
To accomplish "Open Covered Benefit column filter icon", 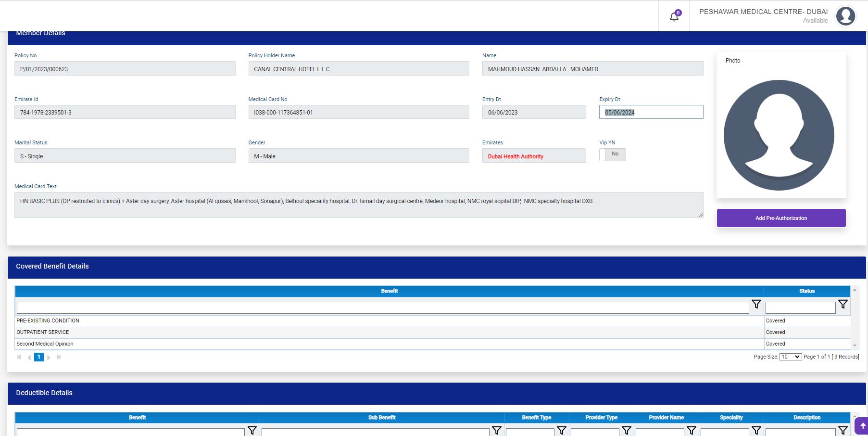I will [756, 305].
